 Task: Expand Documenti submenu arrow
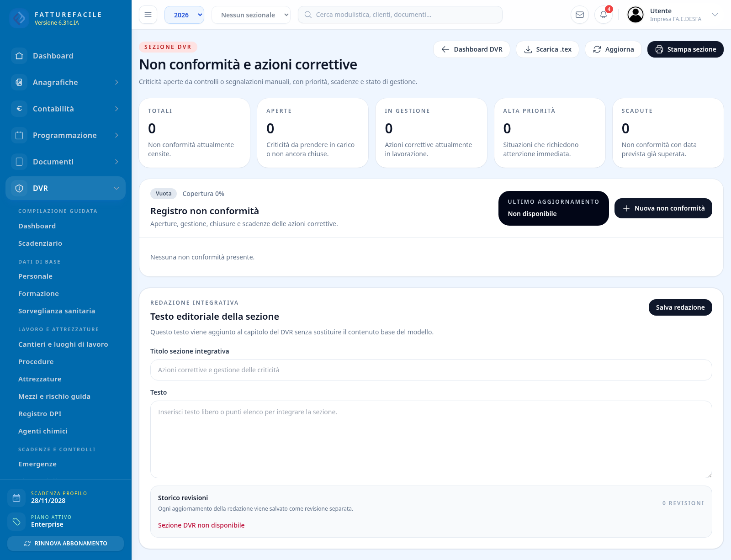pyautogui.click(x=117, y=162)
